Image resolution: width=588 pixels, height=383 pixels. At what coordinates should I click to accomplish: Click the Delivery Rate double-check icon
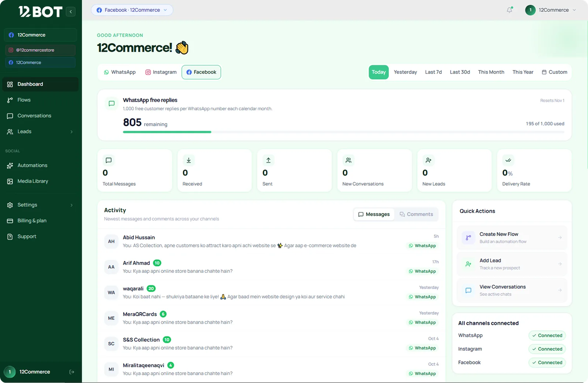click(508, 160)
